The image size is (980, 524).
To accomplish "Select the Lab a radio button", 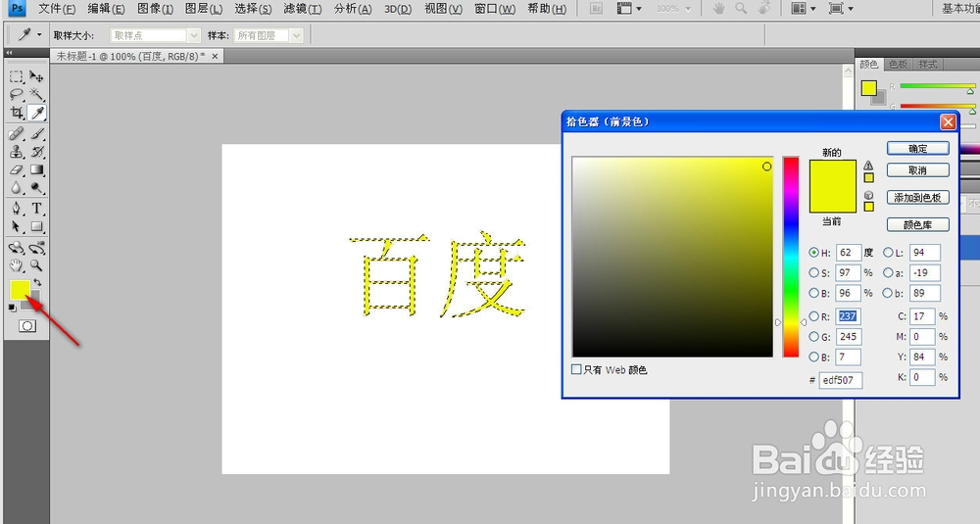I will tap(888, 273).
